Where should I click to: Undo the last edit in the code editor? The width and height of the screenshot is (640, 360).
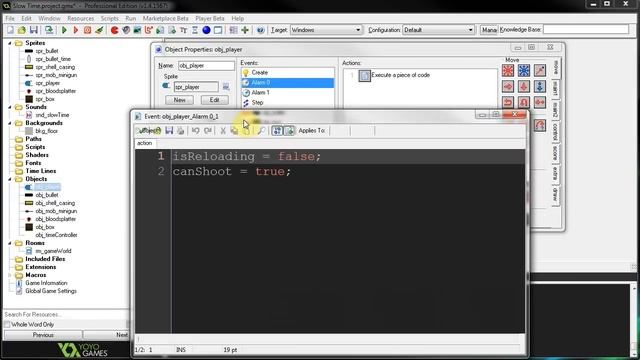tap(196, 131)
